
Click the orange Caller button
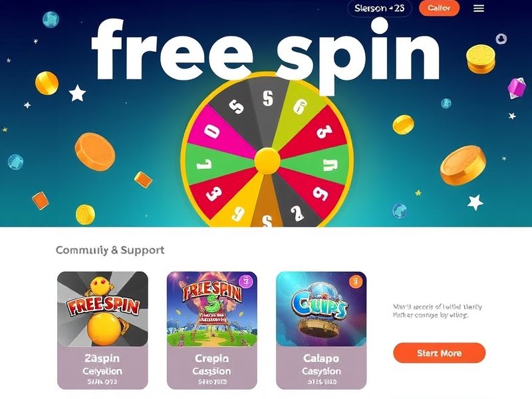[439, 8]
